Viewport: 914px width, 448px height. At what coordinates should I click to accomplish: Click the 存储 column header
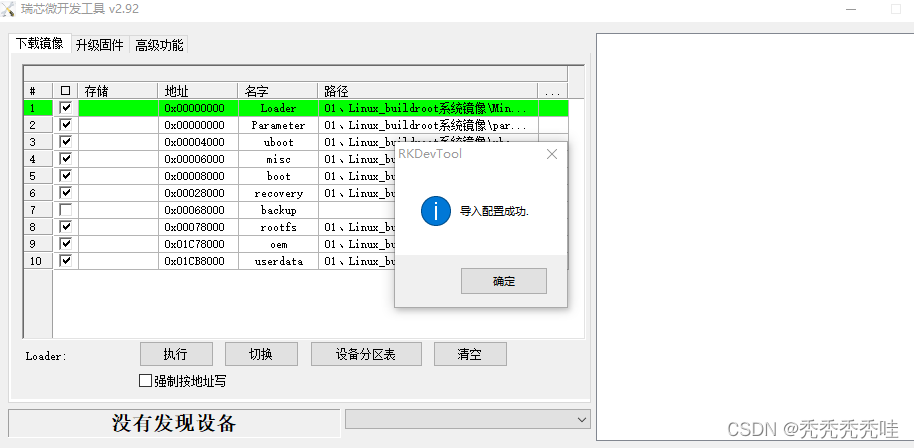coord(118,91)
